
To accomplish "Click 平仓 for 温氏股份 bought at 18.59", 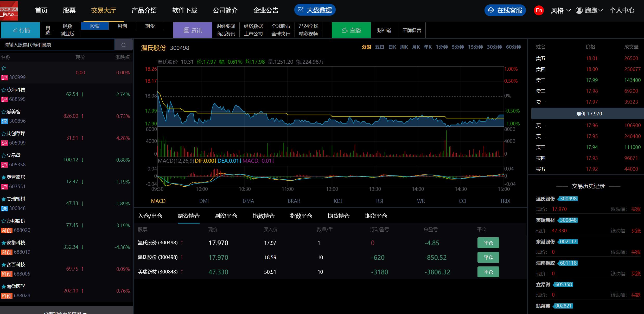I will [488, 257].
